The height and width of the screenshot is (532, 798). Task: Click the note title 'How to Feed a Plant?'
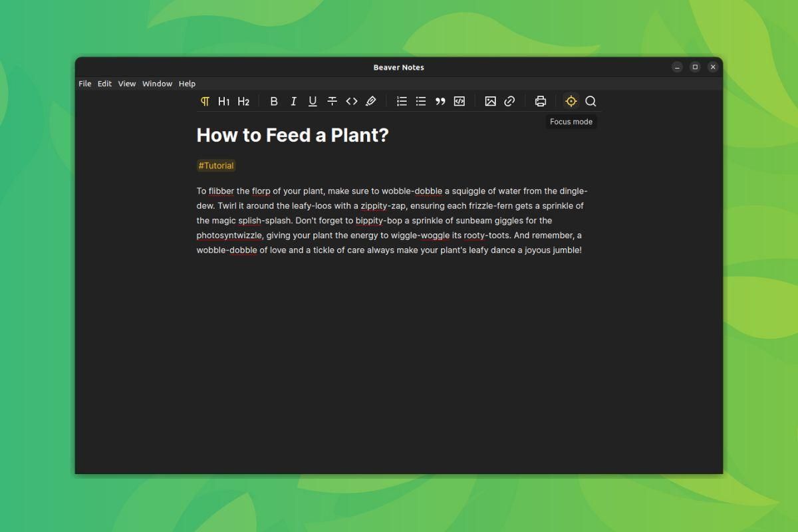point(293,135)
